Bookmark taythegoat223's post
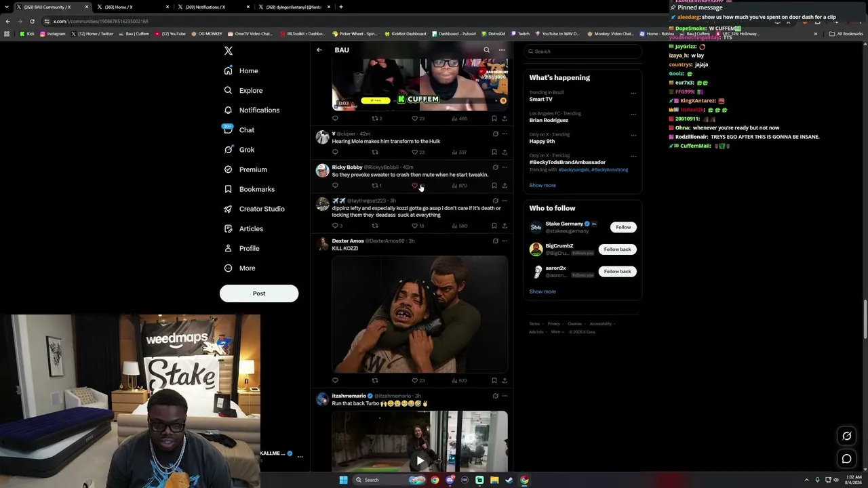The image size is (868, 488). (x=494, y=226)
